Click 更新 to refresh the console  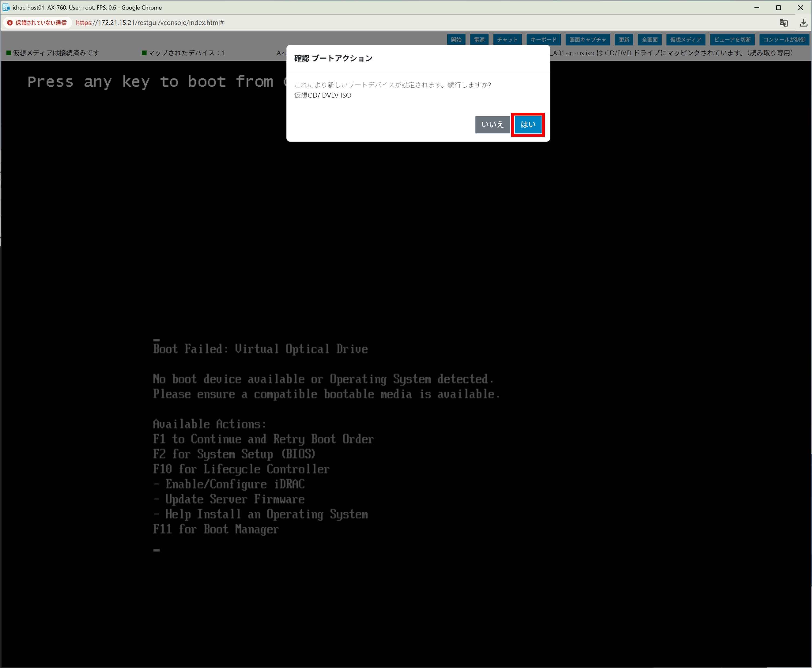(x=624, y=40)
